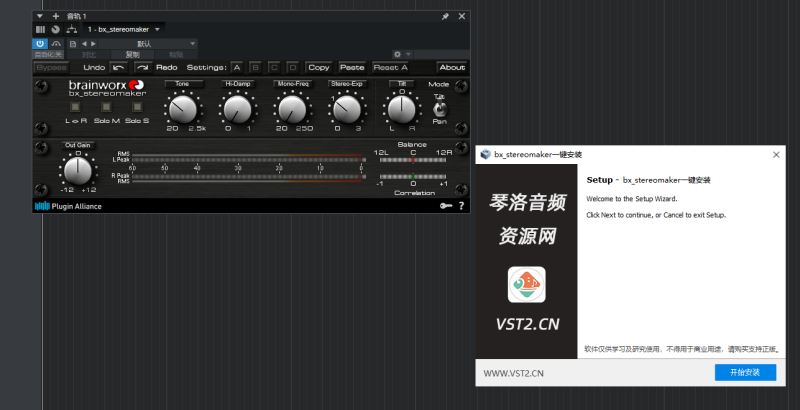Click the 开始安装 install button
The image size is (800, 410).
(x=745, y=373)
